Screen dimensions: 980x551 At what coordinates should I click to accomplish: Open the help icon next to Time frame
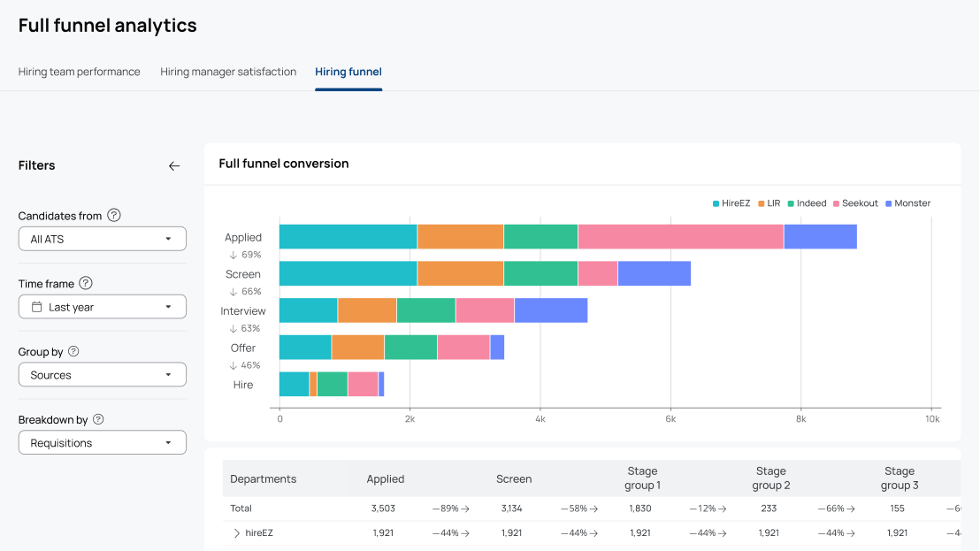pyautogui.click(x=87, y=284)
